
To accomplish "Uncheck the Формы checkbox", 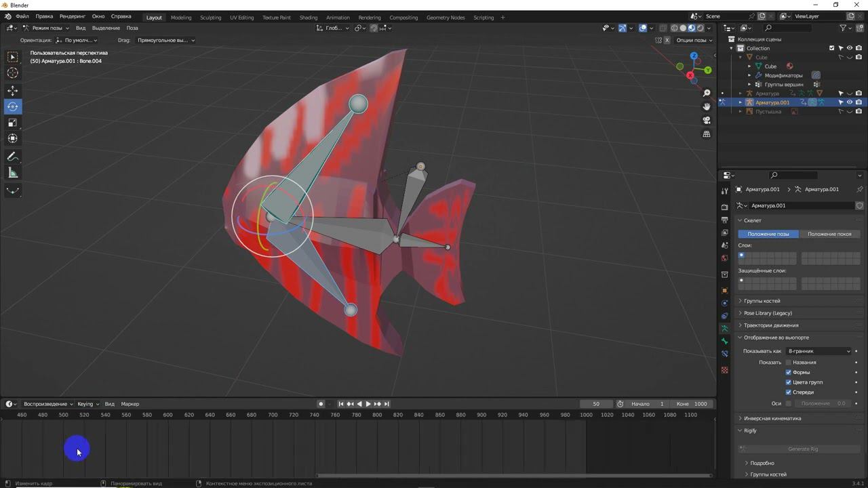I will pos(789,372).
